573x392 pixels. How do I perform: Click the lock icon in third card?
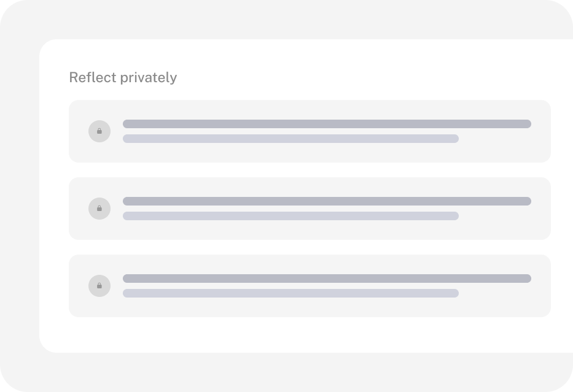tap(99, 286)
